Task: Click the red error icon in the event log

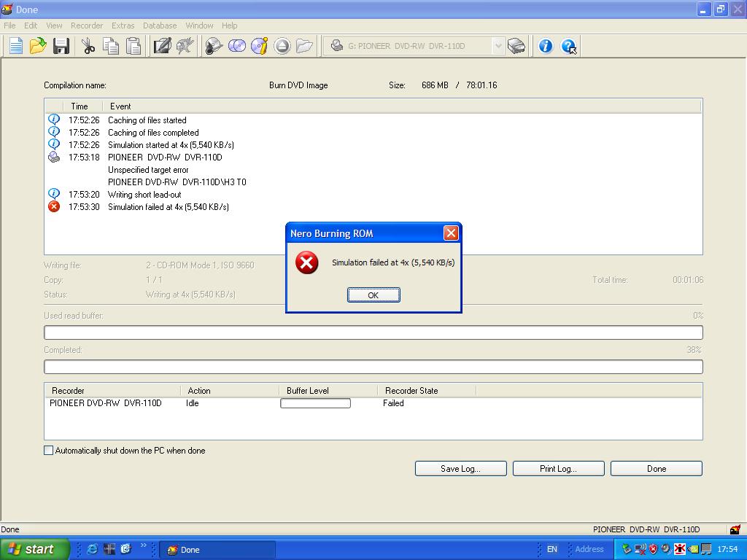Action: pyautogui.click(x=54, y=206)
